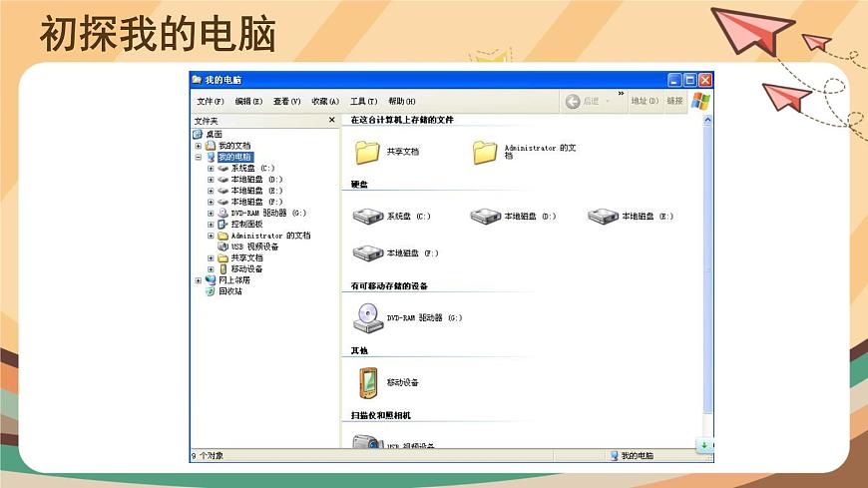Viewport: 868px width, 488px height.
Task: Click the 硬盘 group heading
Action: coord(359,184)
